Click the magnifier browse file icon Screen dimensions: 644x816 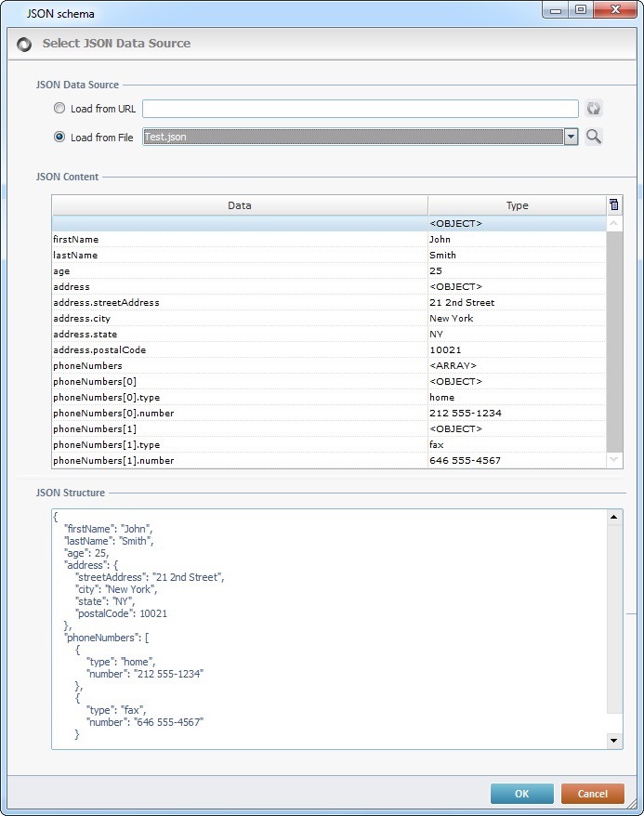[x=594, y=137]
